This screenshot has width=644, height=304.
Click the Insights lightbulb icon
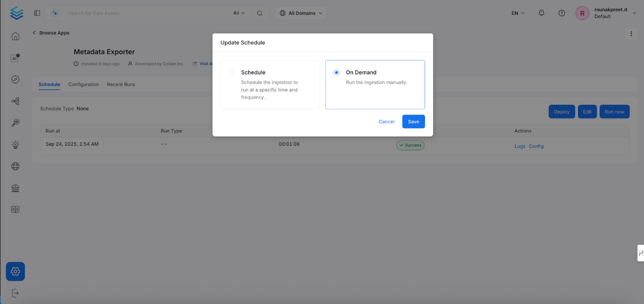point(15,145)
